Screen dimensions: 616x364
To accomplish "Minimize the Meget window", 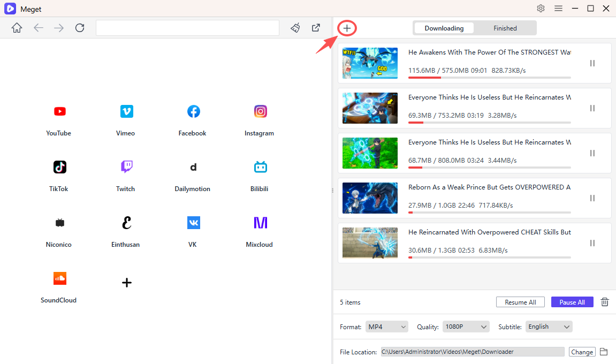I will (x=575, y=8).
